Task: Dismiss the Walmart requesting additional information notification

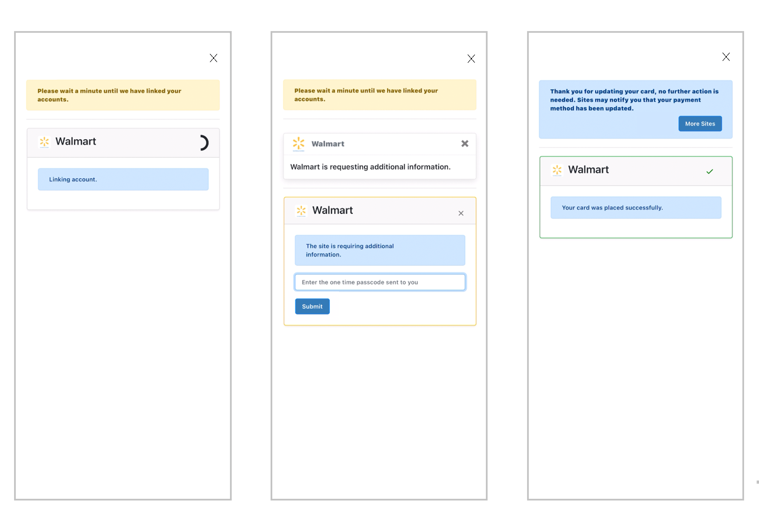Action: click(x=465, y=144)
